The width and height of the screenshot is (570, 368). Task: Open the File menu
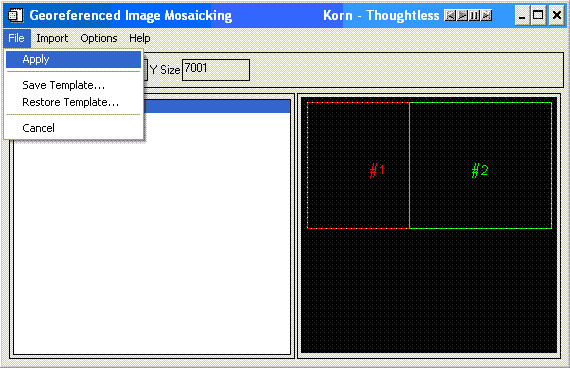tap(16, 38)
